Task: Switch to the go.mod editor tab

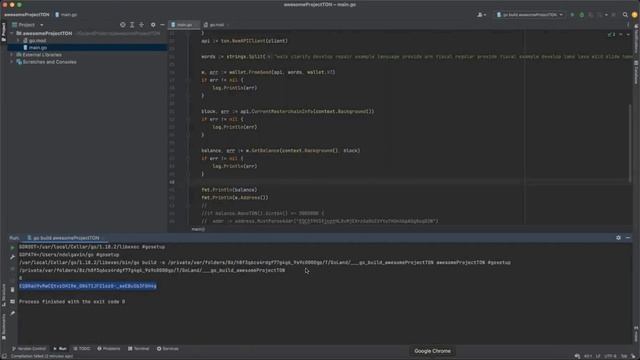Action: tap(215, 25)
